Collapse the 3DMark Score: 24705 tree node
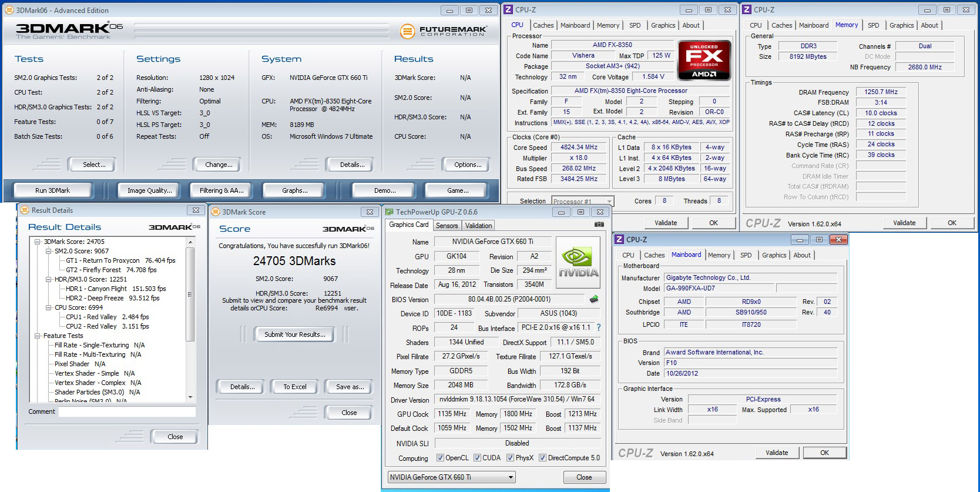 pos(38,242)
